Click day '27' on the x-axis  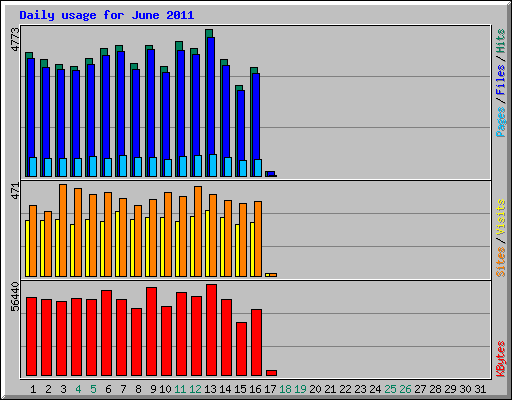[420, 389]
